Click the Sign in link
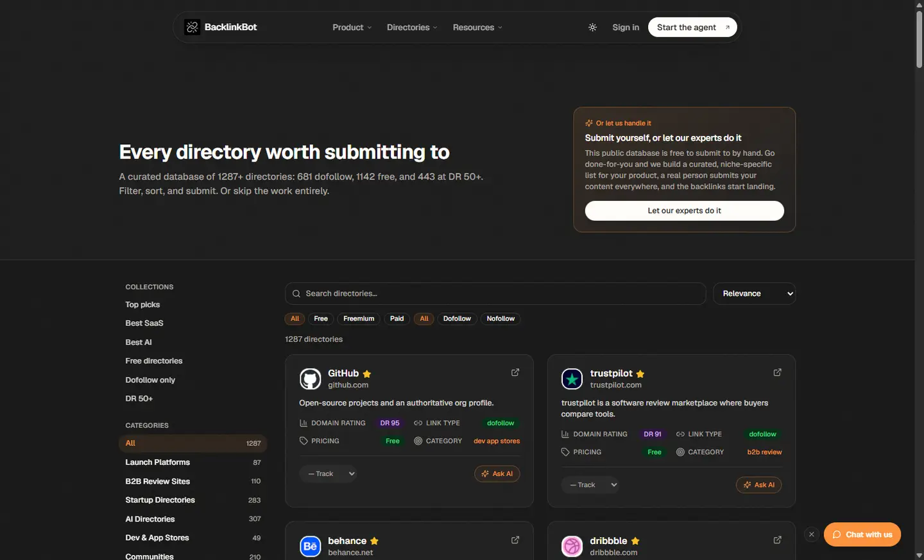 pyautogui.click(x=626, y=28)
